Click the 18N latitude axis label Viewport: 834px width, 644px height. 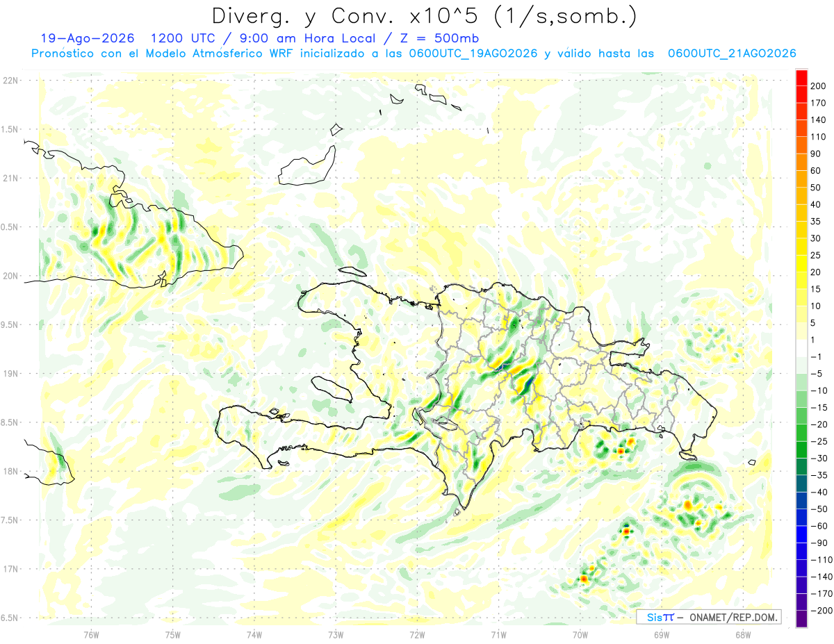click(x=10, y=472)
